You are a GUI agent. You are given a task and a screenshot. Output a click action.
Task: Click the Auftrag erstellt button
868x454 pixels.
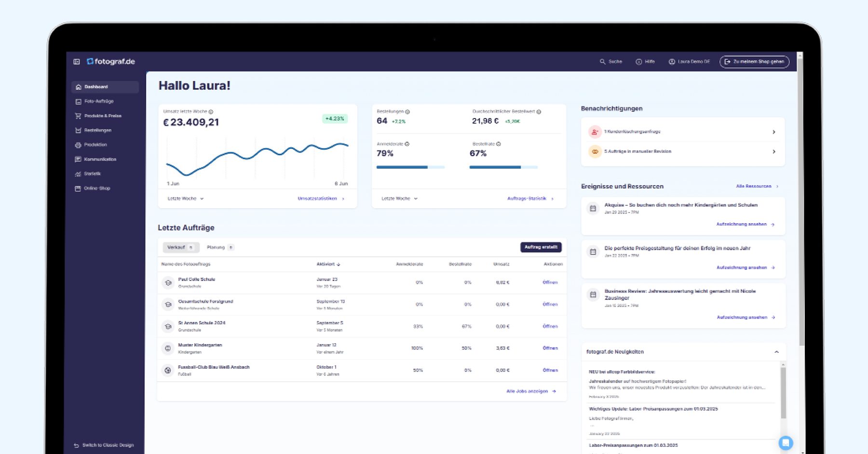tap(541, 247)
